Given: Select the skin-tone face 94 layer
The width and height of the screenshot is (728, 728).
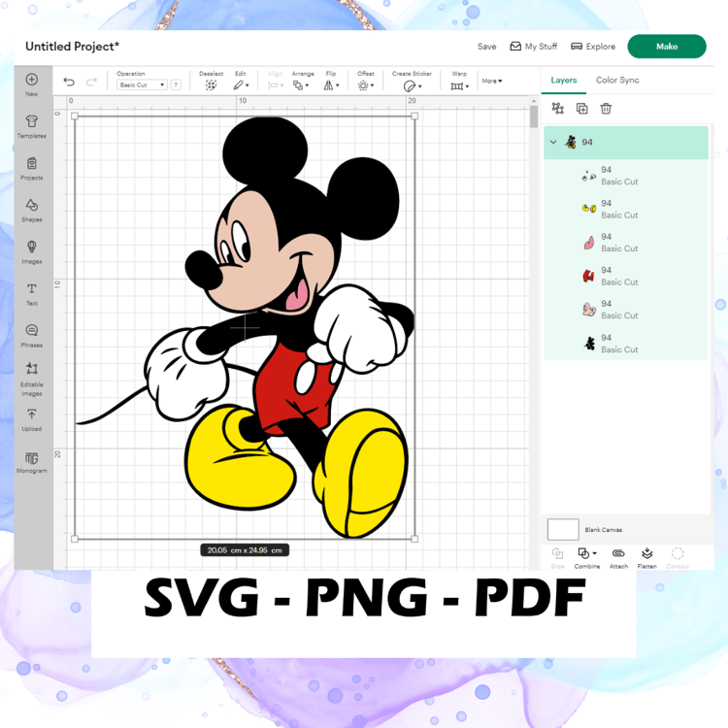Looking at the screenshot, I should [x=626, y=310].
